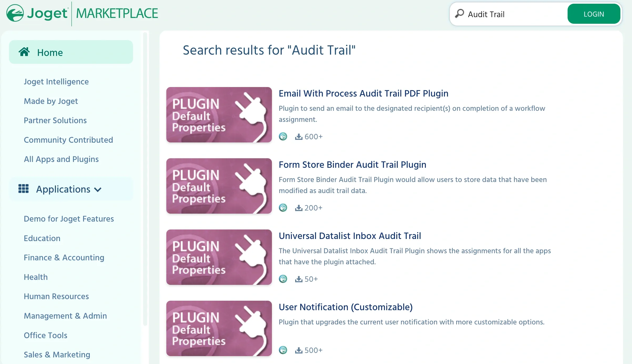Go to Joget Intelligence section
This screenshot has width=632, height=364.
(56, 82)
